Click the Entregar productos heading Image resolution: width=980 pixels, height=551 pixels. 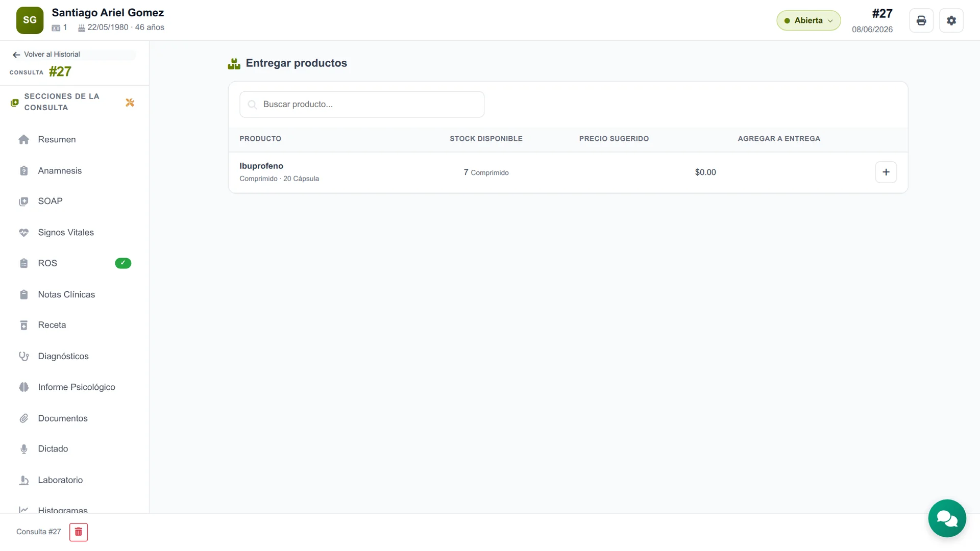click(296, 63)
